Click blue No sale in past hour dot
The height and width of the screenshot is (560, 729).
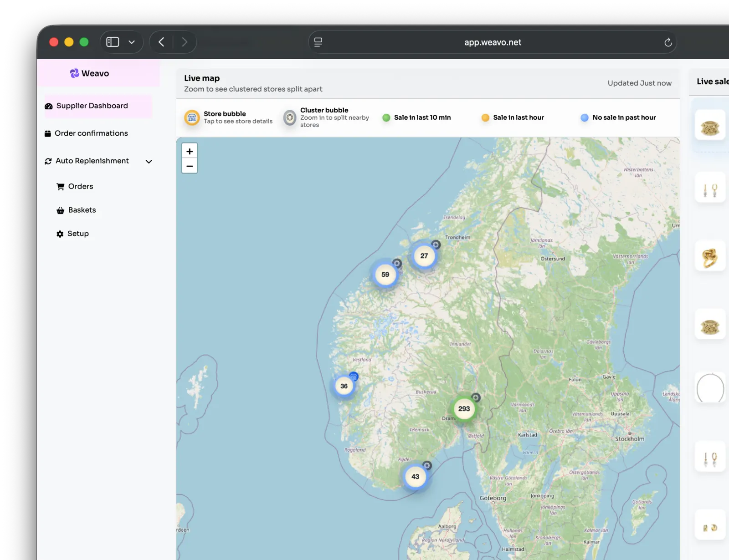(x=585, y=117)
